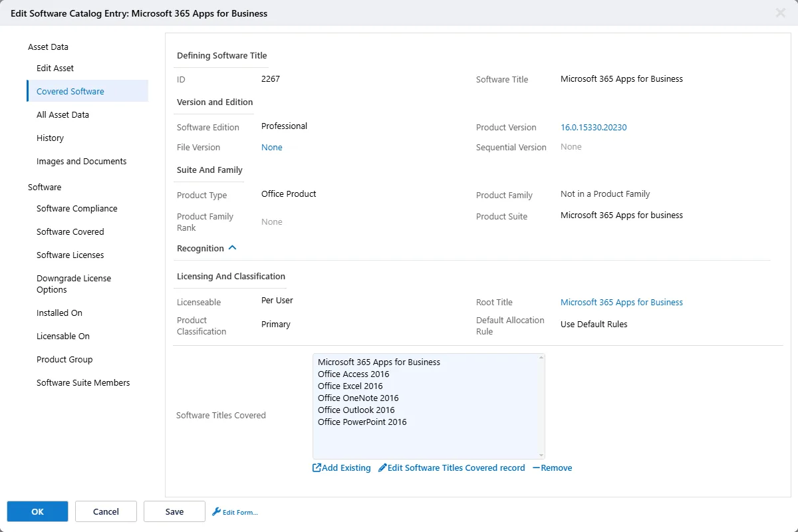Open Product Version 16.0.15330.20230 link
Viewport: 798px width, 532px height.
point(593,127)
